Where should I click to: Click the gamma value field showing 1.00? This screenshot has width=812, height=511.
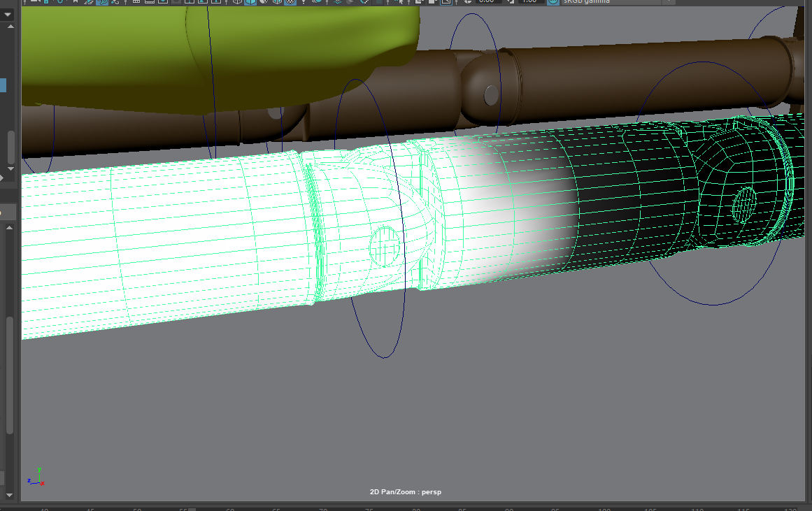tap(530, 1)
